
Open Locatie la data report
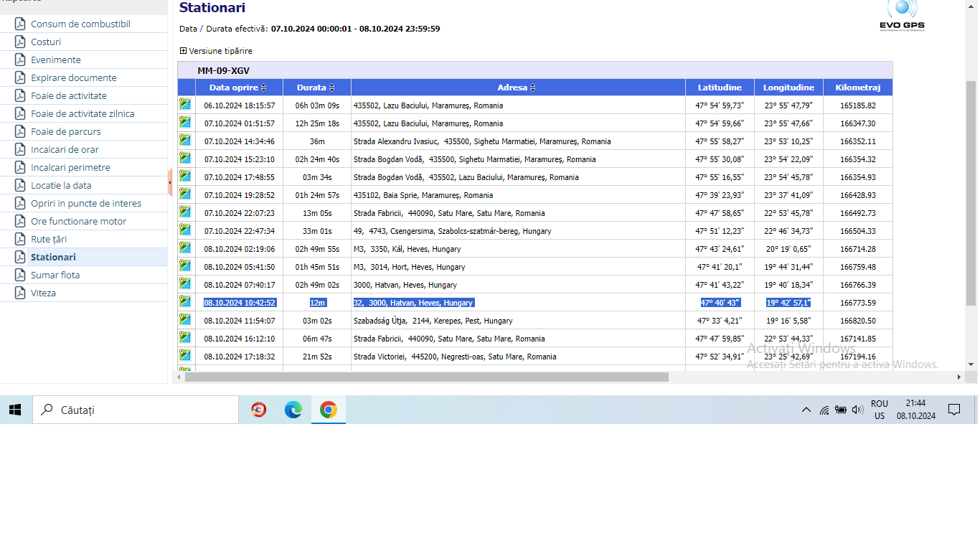61,185
